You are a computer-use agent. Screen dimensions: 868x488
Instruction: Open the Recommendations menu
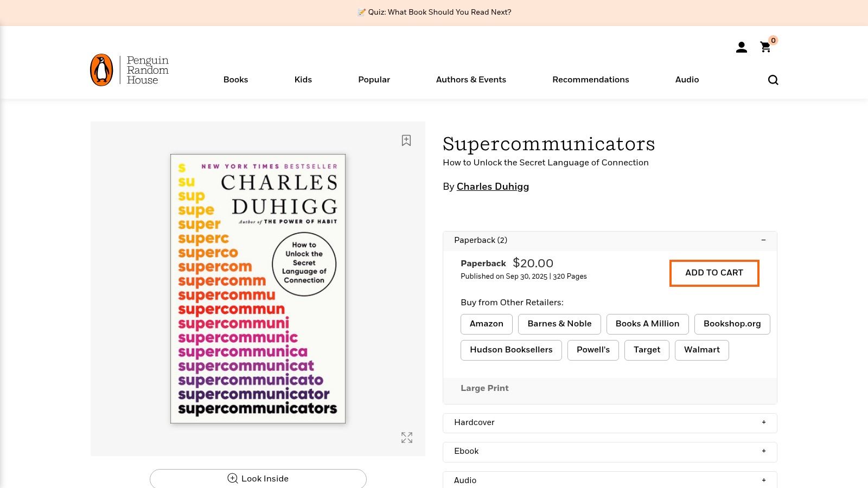(x=590, y=80)
